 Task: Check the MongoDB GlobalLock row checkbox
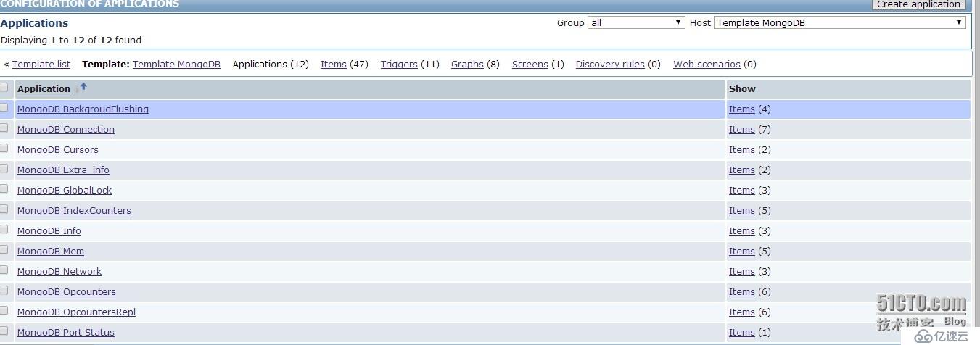pyautogui.click(x=4, y=188)
